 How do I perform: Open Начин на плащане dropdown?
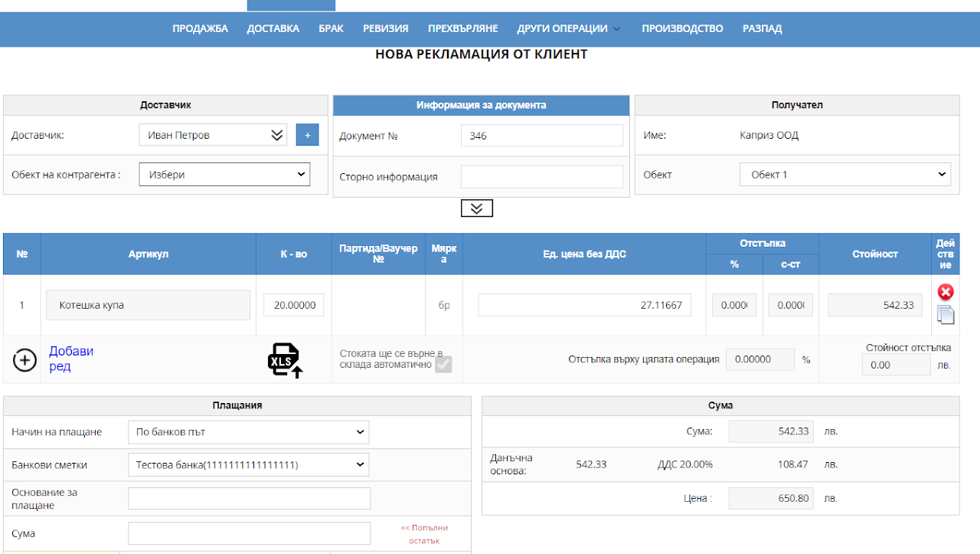[248, 432]
